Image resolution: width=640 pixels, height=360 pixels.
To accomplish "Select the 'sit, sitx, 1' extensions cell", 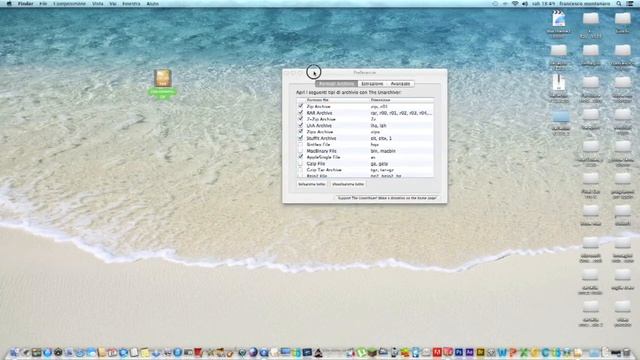I will click(x=381, y=138).
